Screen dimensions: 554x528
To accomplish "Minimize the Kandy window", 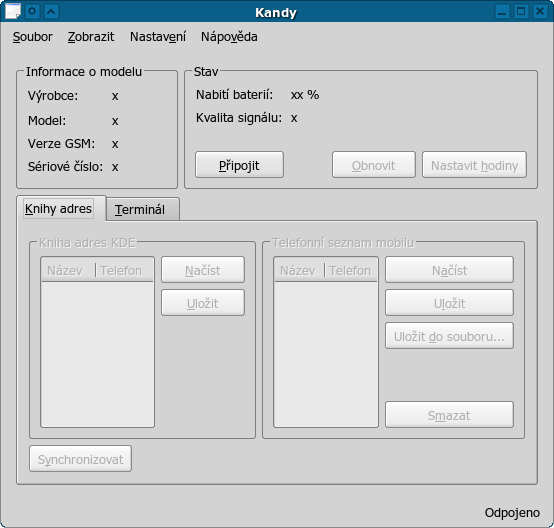I will click(x=502, y=11).
